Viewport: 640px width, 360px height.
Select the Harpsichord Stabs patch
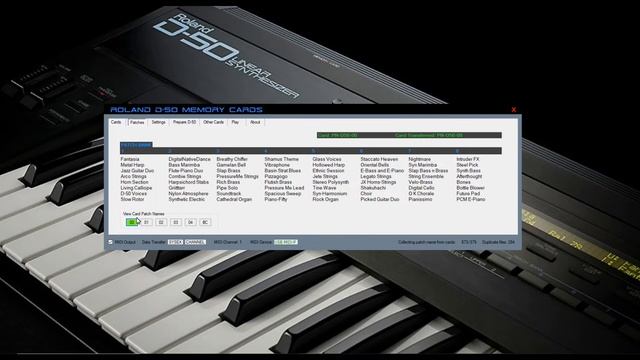[x=189, y=182]
